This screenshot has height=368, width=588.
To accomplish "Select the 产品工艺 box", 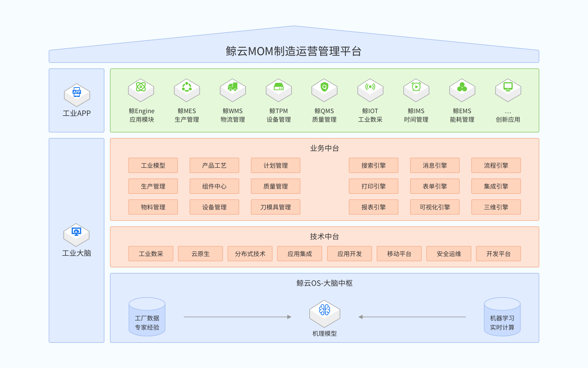I will [214, 165].
